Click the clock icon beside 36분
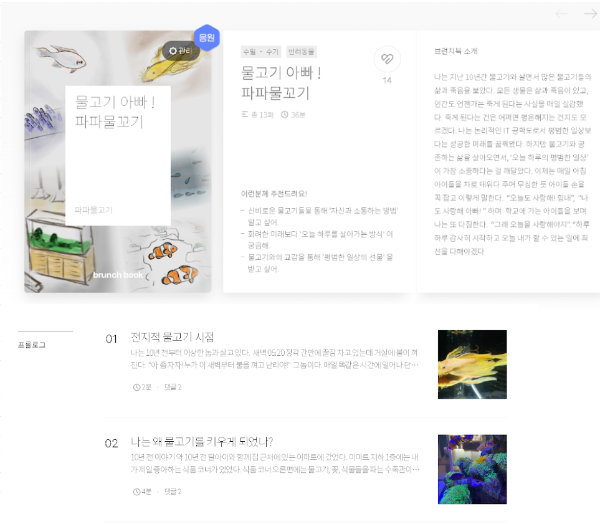The height and width of the screenshot is (523, 600). tap(285, 114)
